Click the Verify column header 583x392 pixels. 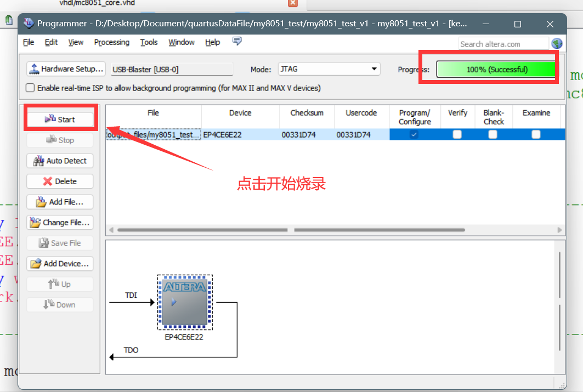coord(458,117)
